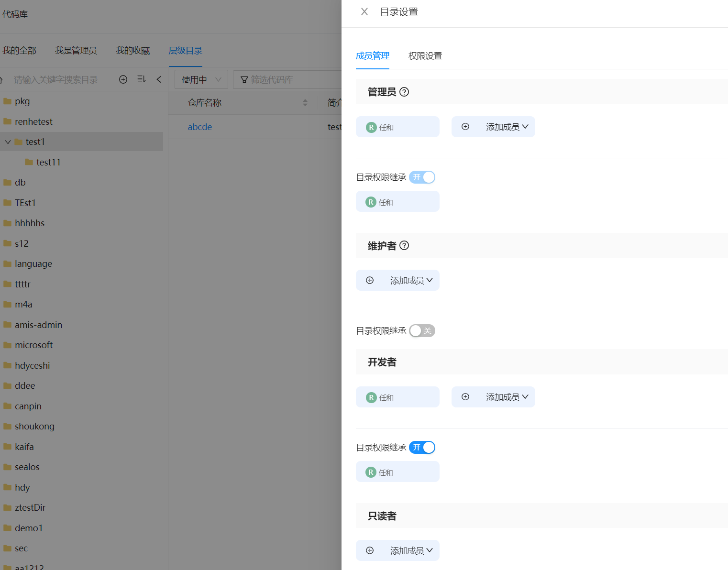Collapse the test1 folder in the tree

click(x=8, y=142)
